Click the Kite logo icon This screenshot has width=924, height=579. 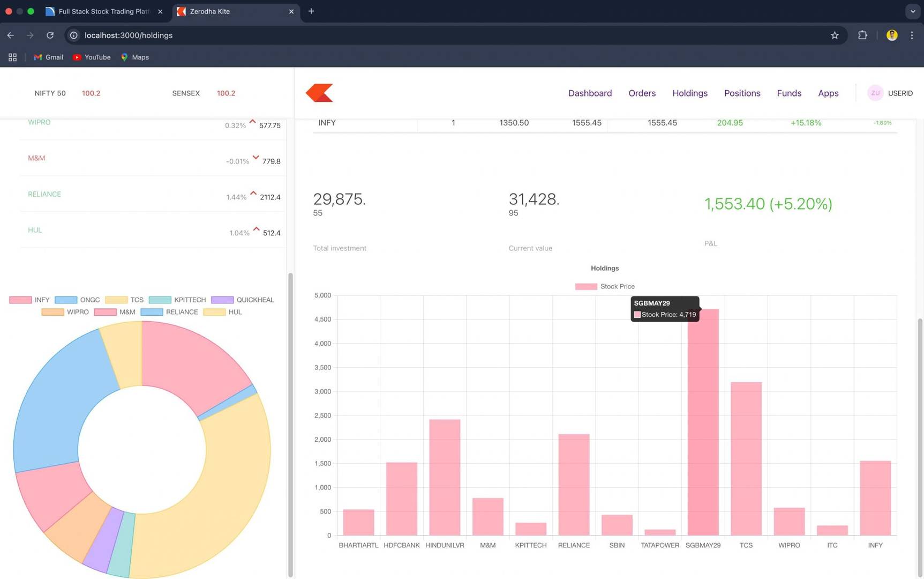click(319, 92)
